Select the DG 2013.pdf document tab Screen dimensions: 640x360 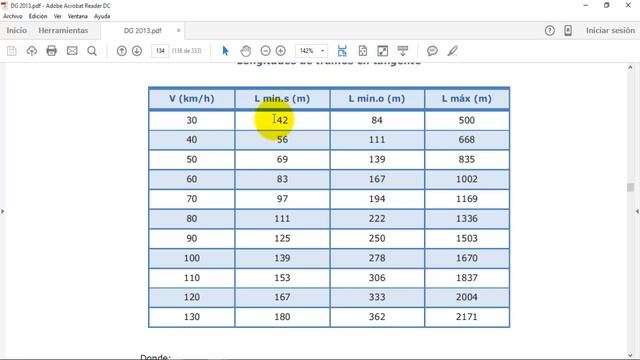[142, 31]
